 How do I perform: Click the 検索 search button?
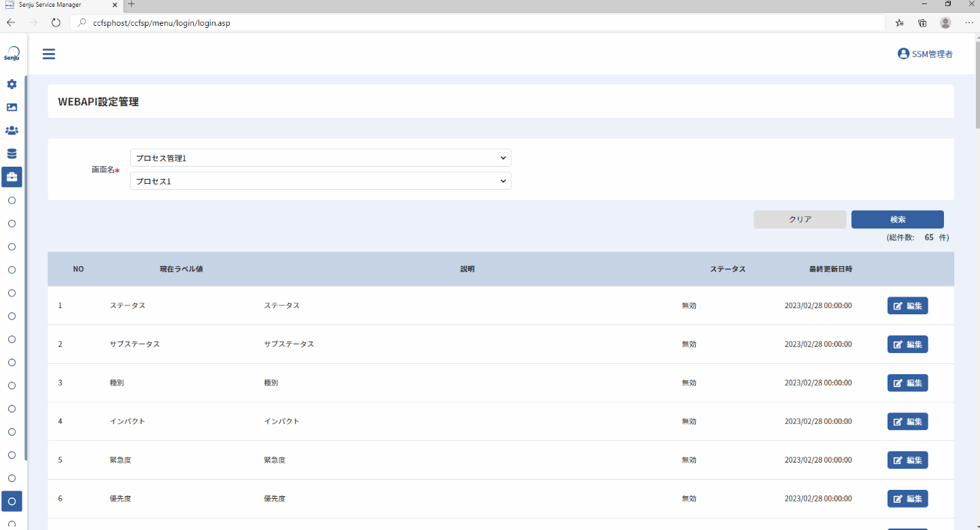click(898, 219)
